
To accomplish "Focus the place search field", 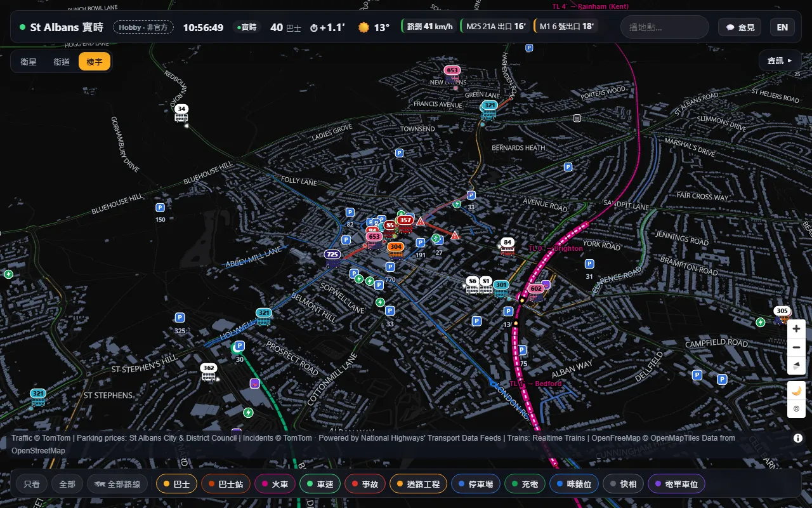I will click(665, 27).
